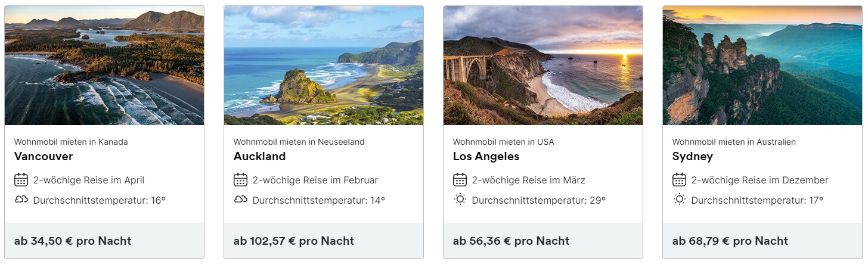The image size is (868, 265).
Task: Click the calendar icon on Sydney card
Action: [x=679, y=180]
